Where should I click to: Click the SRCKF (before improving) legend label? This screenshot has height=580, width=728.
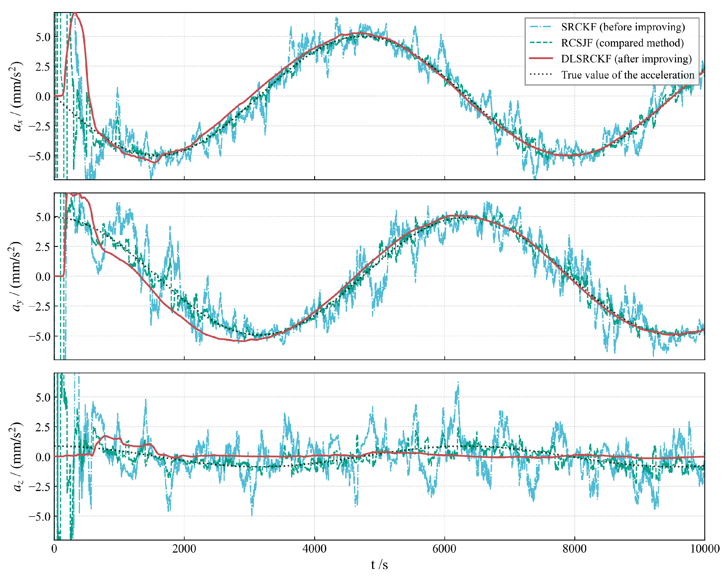coord(623,27)
